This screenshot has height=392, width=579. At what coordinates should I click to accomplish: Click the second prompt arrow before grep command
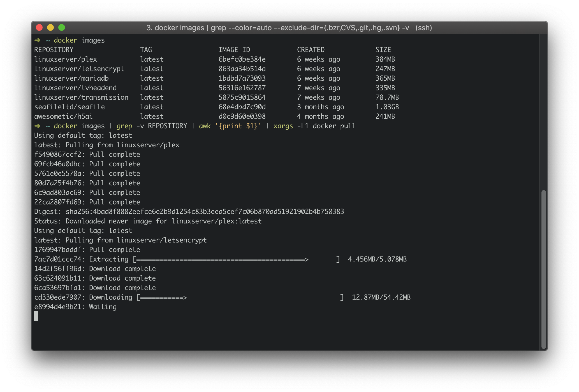tap(37, 126)
